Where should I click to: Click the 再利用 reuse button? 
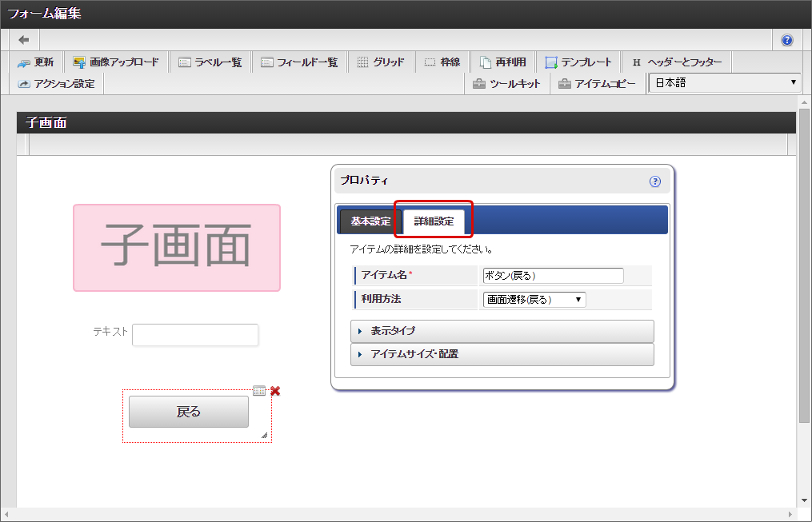pos(503,62)
